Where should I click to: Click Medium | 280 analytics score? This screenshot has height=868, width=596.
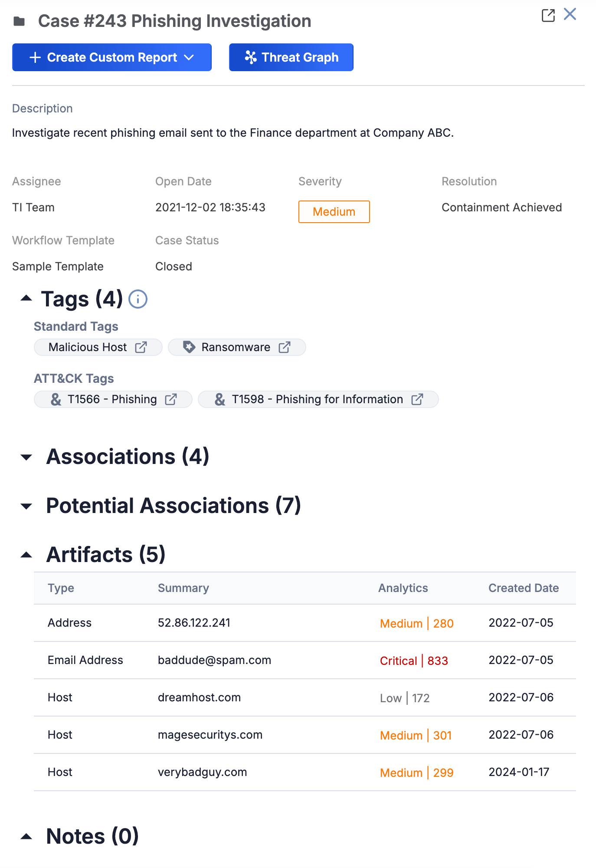(417, 623)
